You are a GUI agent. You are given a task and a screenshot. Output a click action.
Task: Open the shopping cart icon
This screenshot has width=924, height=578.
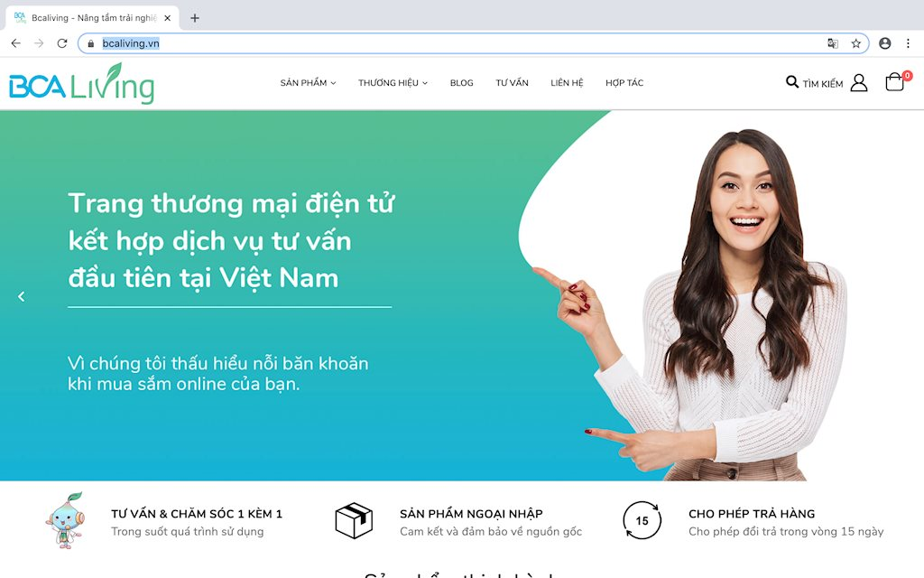coord(894,82)
